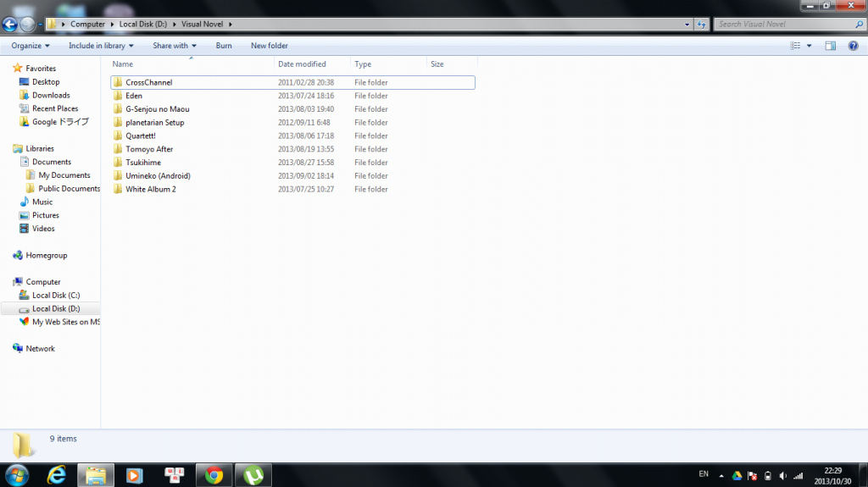Select the Quartett! folder icon

click(x=118, y=136)
